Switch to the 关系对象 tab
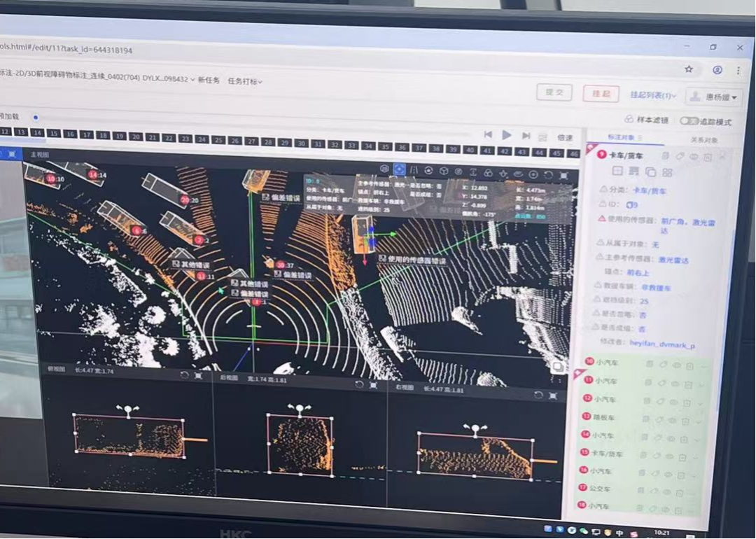The width and height of the screenshot is (756, 539). (704, 140)
